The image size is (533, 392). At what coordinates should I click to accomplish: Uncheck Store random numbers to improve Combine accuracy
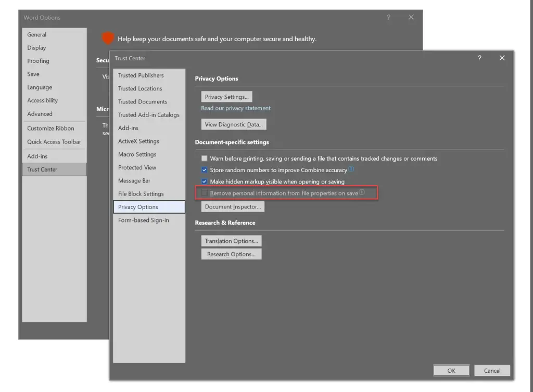coord(205,170)
